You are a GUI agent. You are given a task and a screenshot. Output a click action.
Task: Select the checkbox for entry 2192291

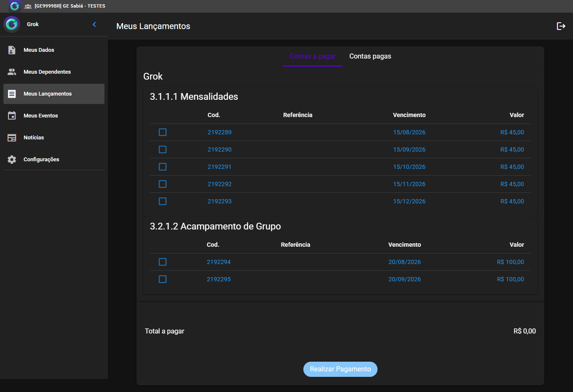163,167
